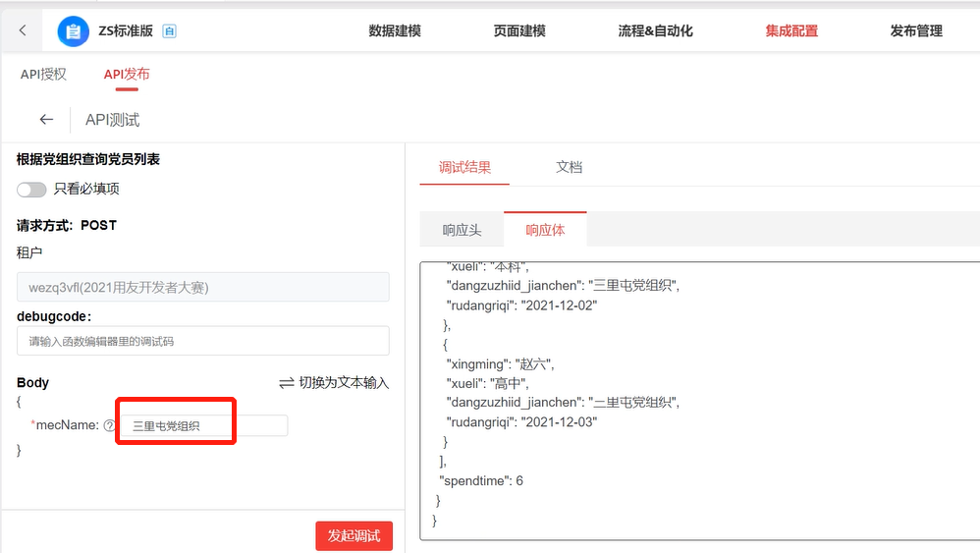The image size is (980, 553).
Task: Click the help question icon beside mecName
Action: tap(109, 425)
